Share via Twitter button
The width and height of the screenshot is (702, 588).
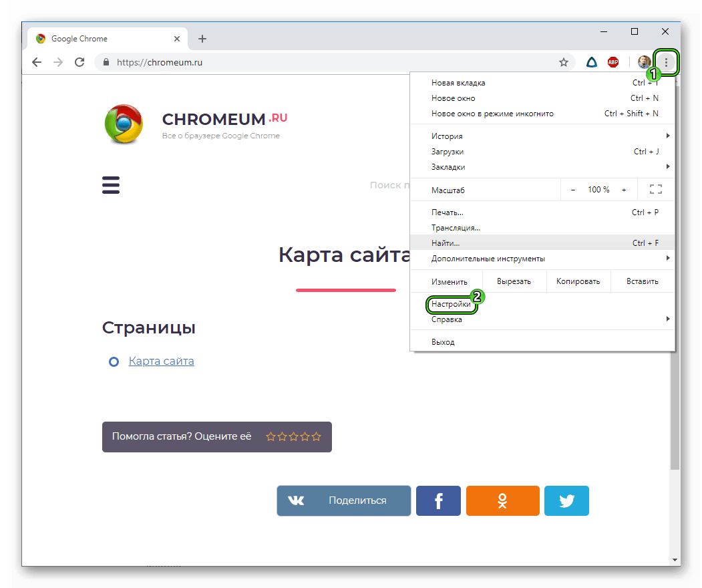[566, 500]
